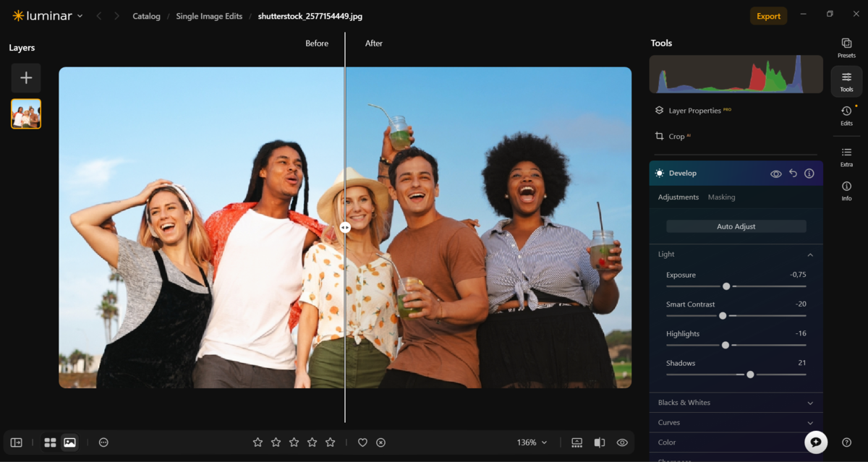
Task: Click the Before label
Action: click(317, 43)
